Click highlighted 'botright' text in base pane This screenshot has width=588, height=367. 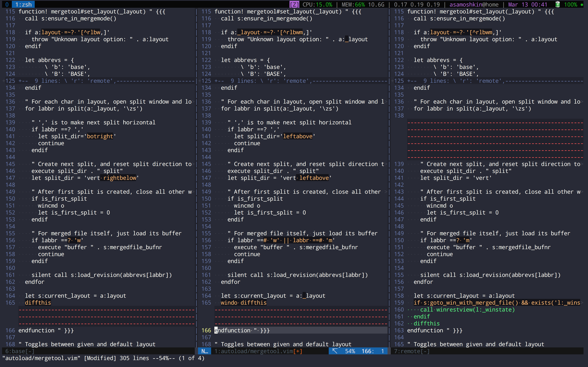pyautogui.click(x=100, y=136)
